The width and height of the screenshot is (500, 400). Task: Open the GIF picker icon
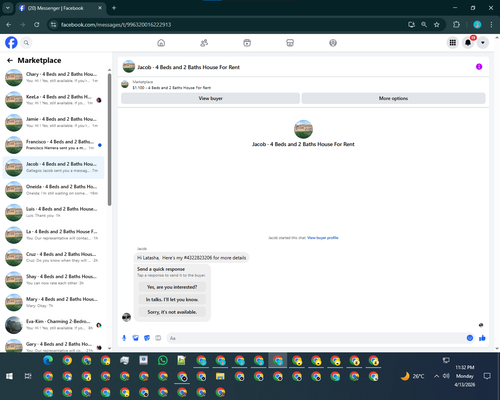click(158, 338)
